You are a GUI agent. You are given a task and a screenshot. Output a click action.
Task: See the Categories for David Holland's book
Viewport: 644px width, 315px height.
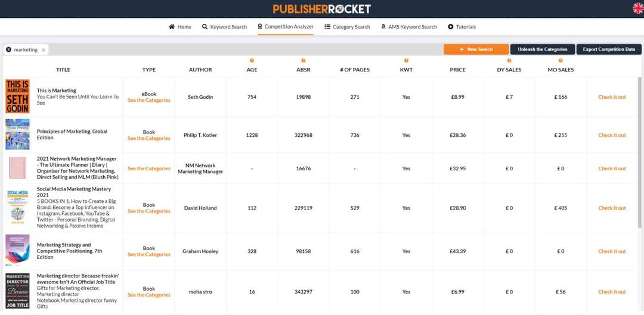148,211
